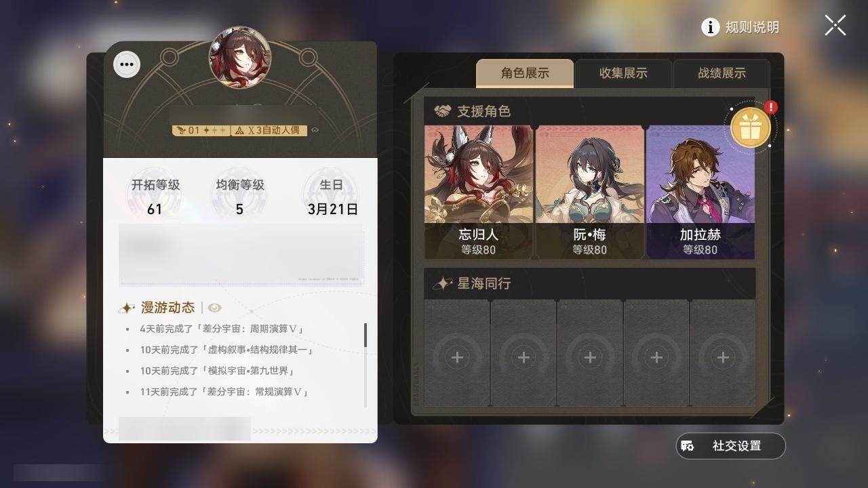Screen dimensions: 868x488
Task: Open the 社交设置 button
Action: (x=730, y=446)
